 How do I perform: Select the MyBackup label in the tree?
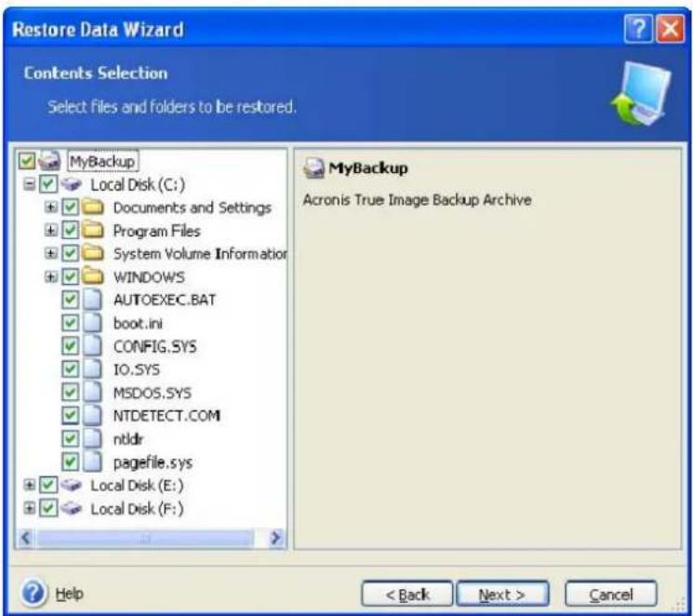(x=102, y=161)
